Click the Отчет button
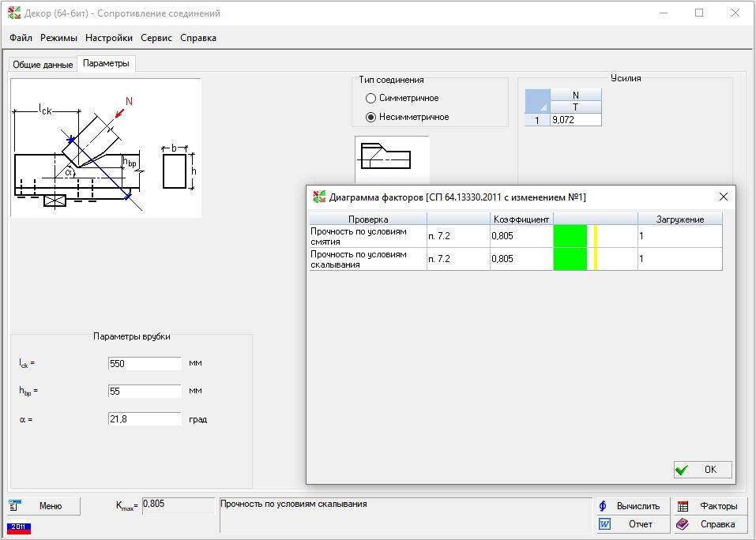 click(633, 524)
